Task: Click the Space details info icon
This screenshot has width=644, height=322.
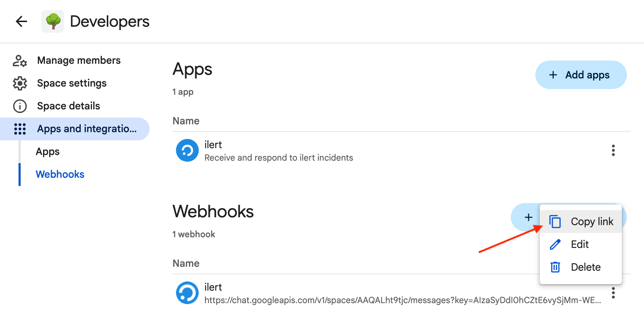Action: pos(20,106)
